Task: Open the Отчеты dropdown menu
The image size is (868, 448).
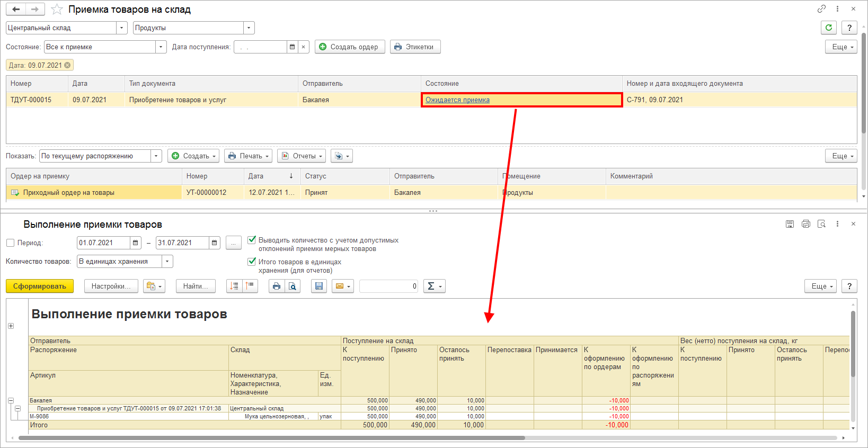Action: click(302, 156)
